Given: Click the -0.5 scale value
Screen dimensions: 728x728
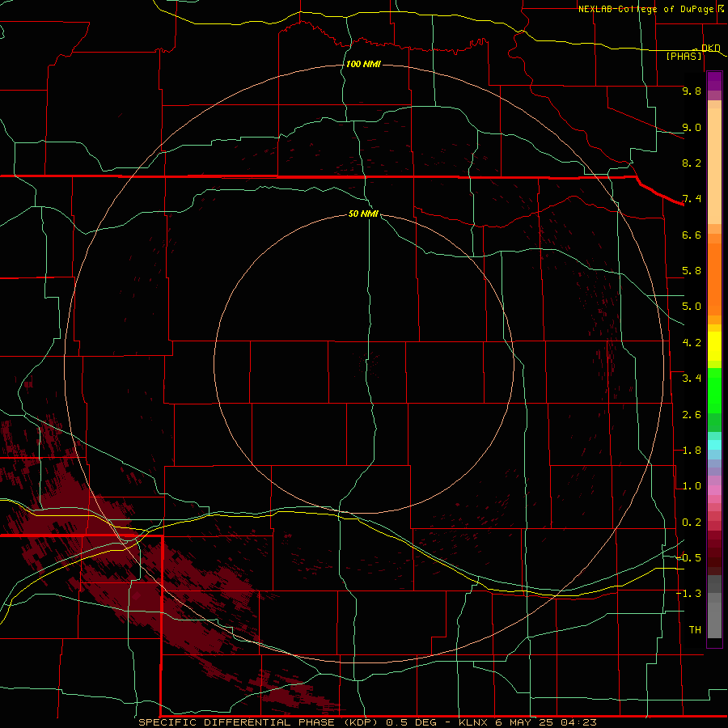Looking at the screenshot, I should [x=689, y=558].
